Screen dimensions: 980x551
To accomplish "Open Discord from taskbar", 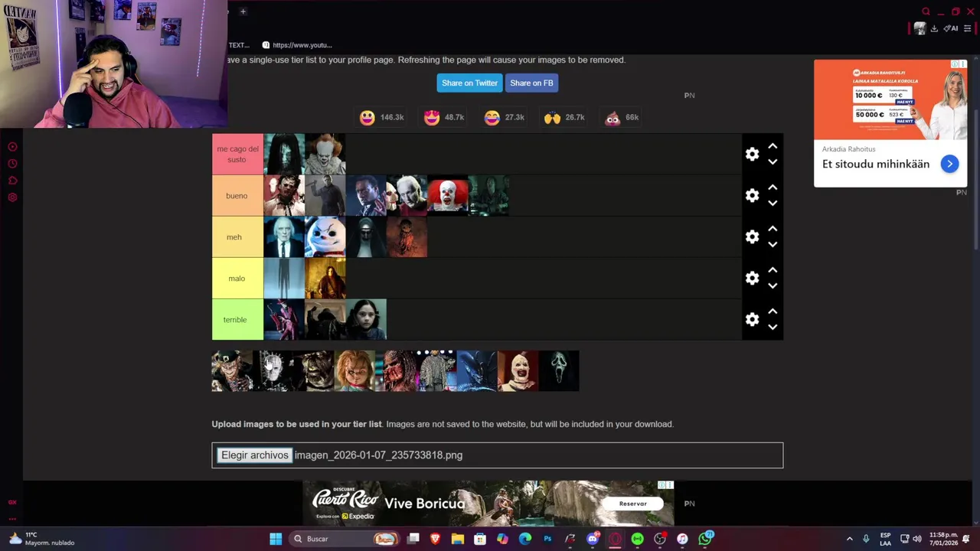I will [x=593, y=539].
